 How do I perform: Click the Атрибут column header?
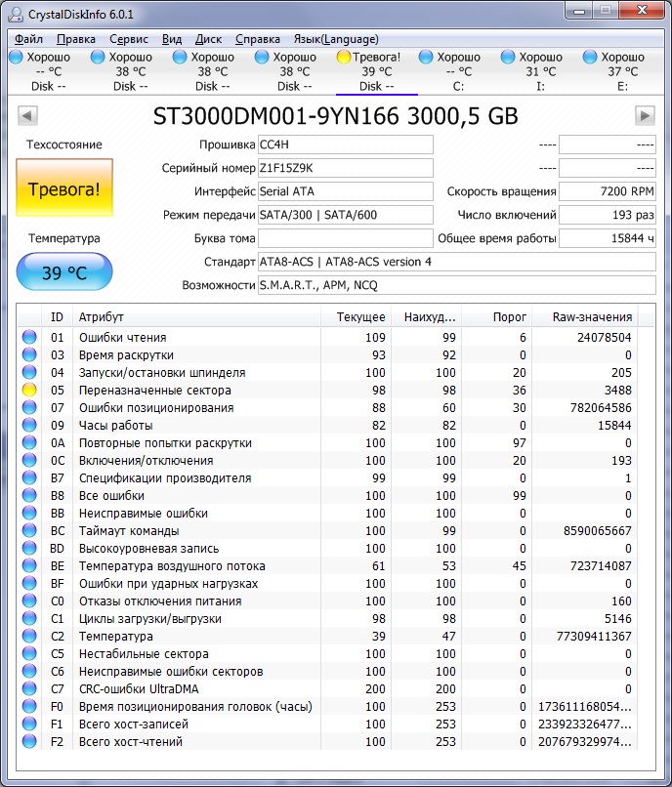point(196,316)
